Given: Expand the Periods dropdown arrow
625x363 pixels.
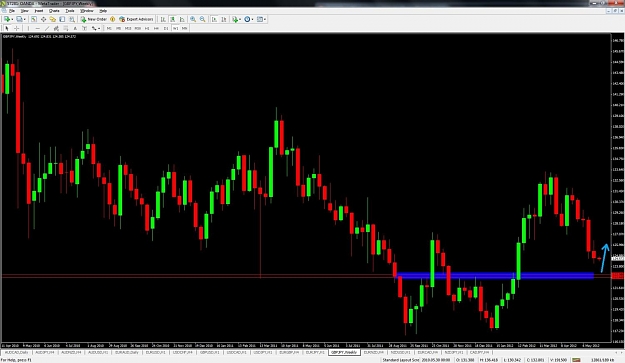Looking at the screenshot, I should 252,19.
